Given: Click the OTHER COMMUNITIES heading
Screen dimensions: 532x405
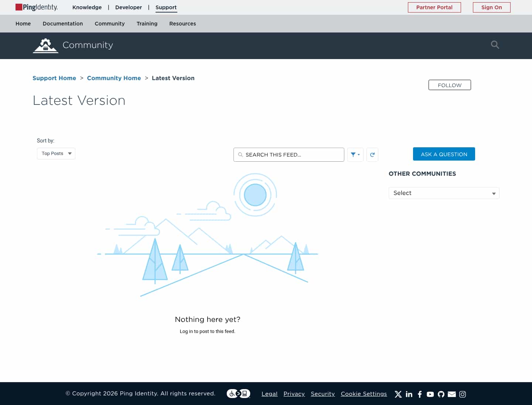Looking at the screenshot, I should 422,174.
